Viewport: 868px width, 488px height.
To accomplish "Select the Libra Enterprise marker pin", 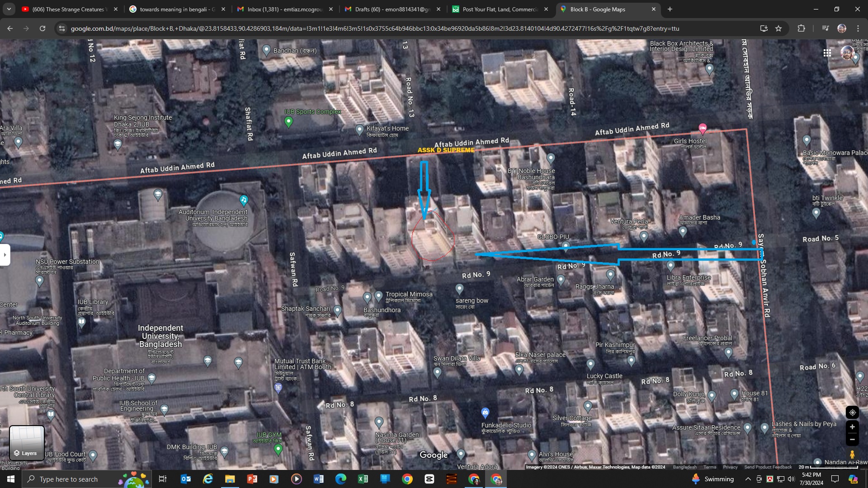I will pyautogui.click(x=670, y=266).
